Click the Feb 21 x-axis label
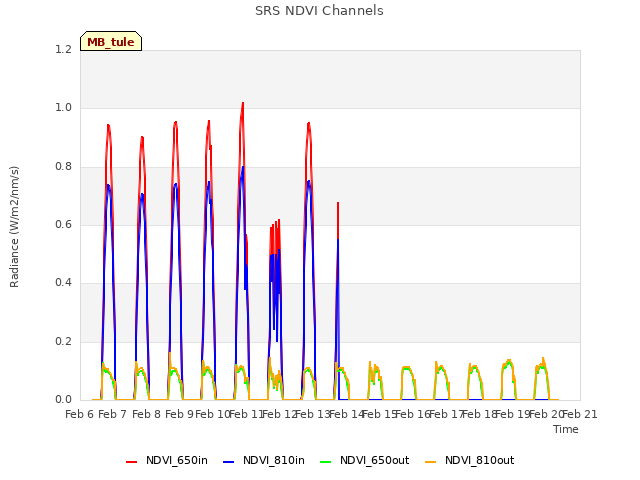Image resolution: width=640 pixels, height=480 pixels. coord(580,414)
